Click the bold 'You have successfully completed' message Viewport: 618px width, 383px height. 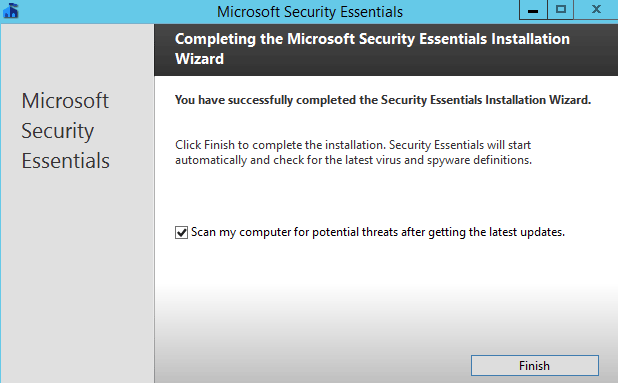pyautogui.click(x=383, y=100)
